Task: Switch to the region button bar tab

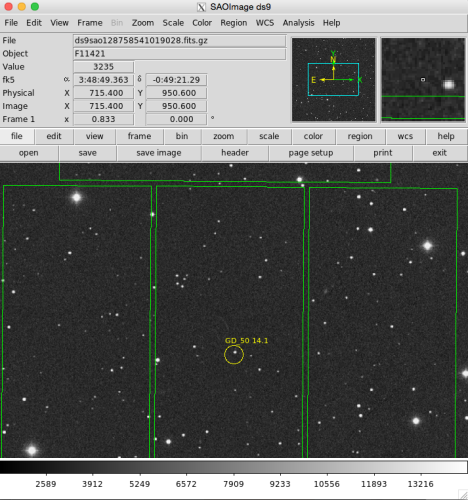Action: pyautogui.click(x=360, y=136)
